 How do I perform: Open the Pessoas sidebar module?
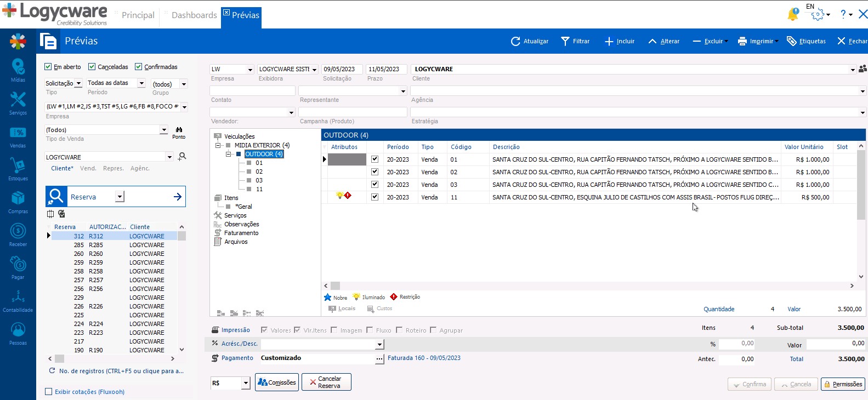(18, 333)
